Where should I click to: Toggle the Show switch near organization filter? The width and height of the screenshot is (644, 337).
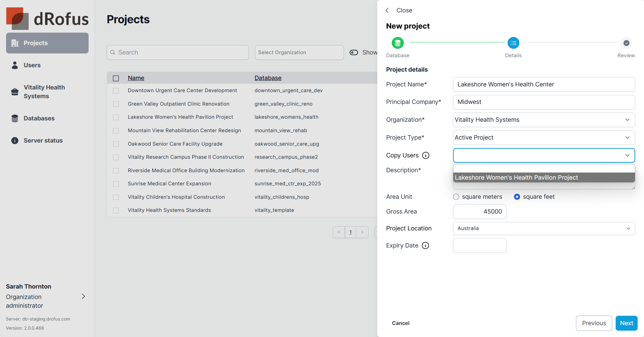354,52
